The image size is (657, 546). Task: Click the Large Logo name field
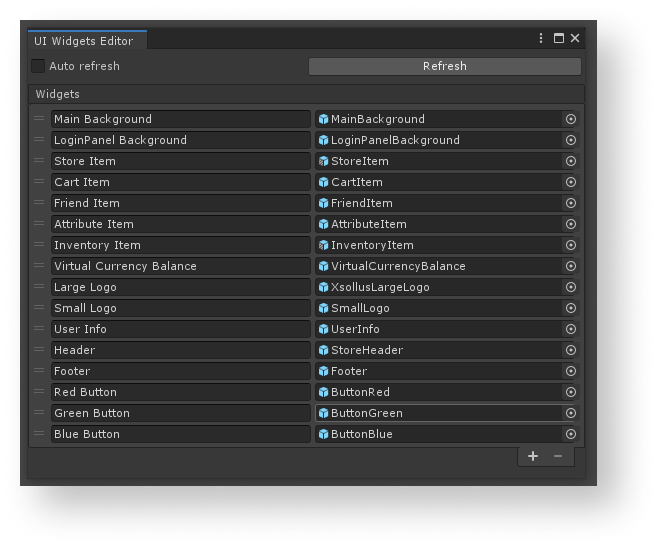[x=180, y=287]
